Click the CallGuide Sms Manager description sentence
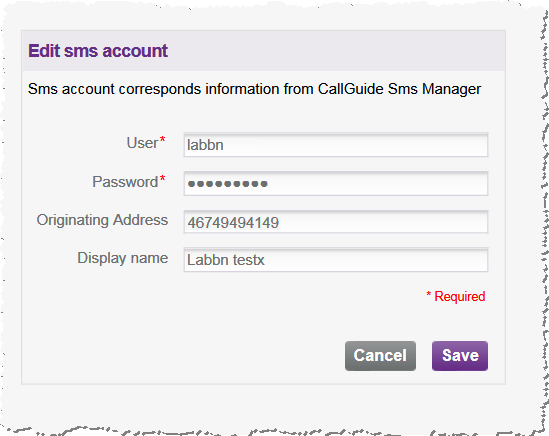The height and width of the screenshot is (436, 549). 255,89
